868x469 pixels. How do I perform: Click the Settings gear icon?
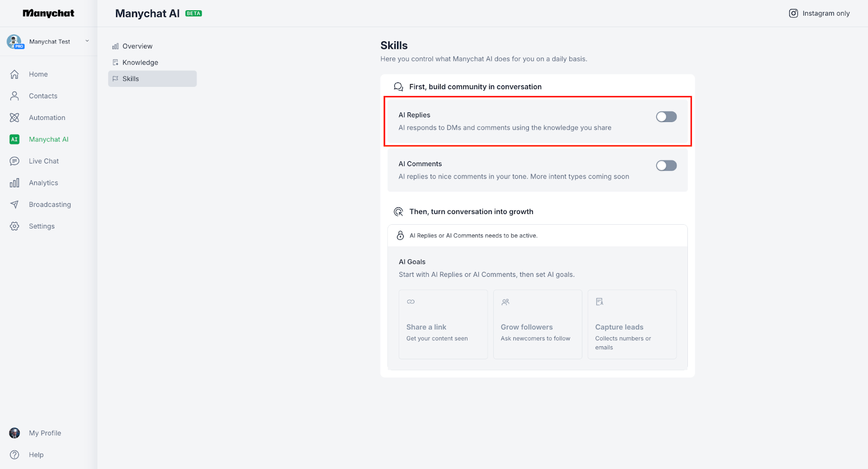(15, 226)
